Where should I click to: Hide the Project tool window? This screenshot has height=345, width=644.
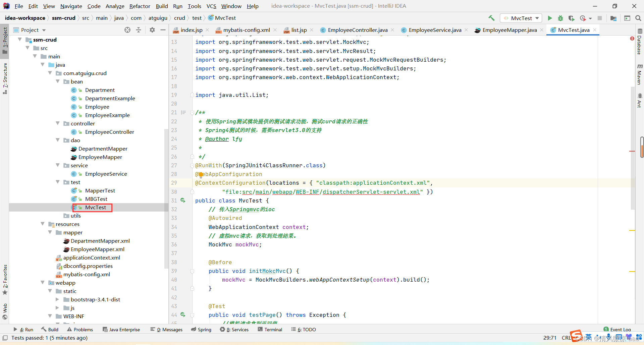coord(163,30)
